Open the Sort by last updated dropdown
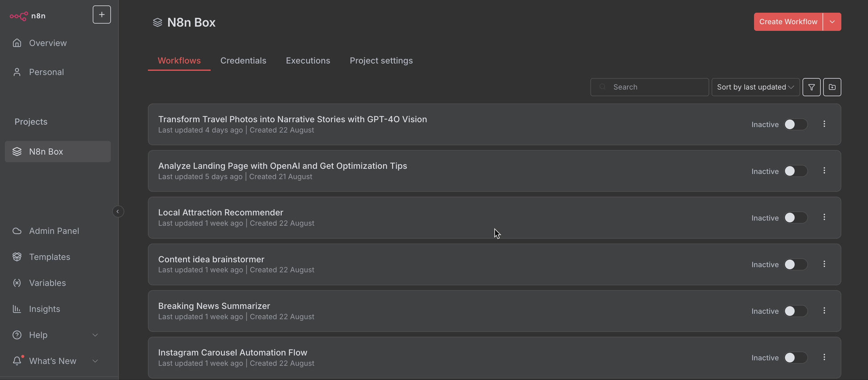 pos(755,87)
